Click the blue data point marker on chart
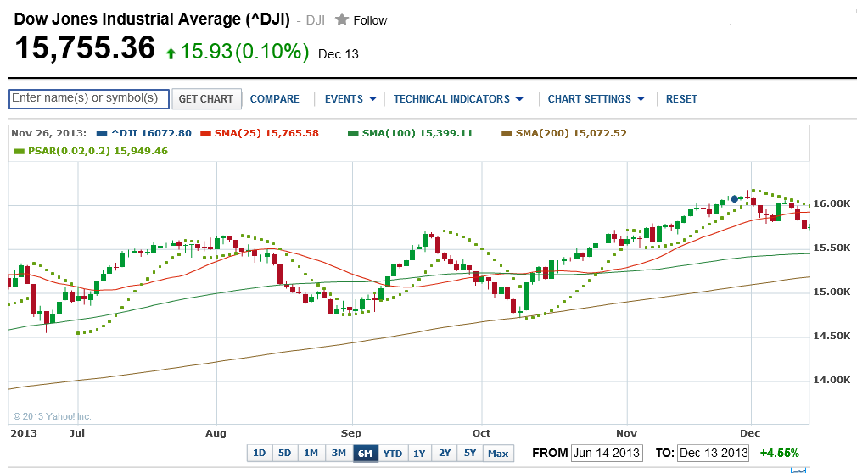This screenshot has width=868, height=473. click(735, 198)
